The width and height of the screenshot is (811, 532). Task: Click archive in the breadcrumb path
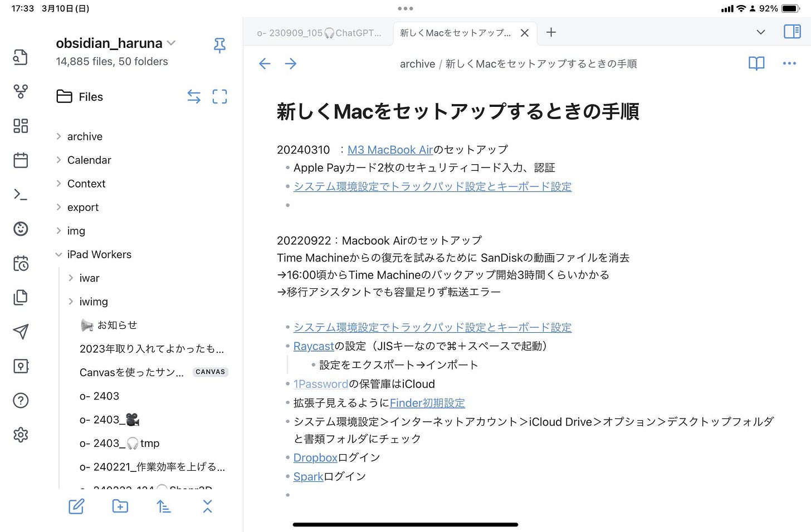click(417, 64)
